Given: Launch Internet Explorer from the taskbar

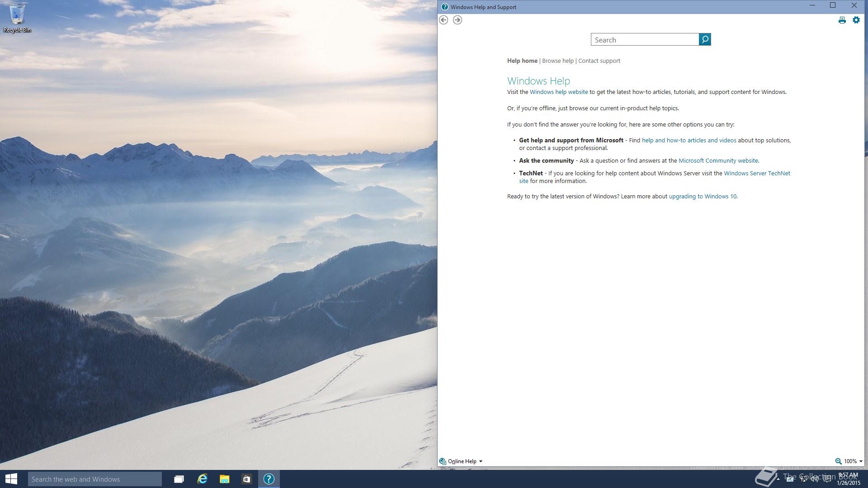Looking at the screenshot, I should (202, 479).
